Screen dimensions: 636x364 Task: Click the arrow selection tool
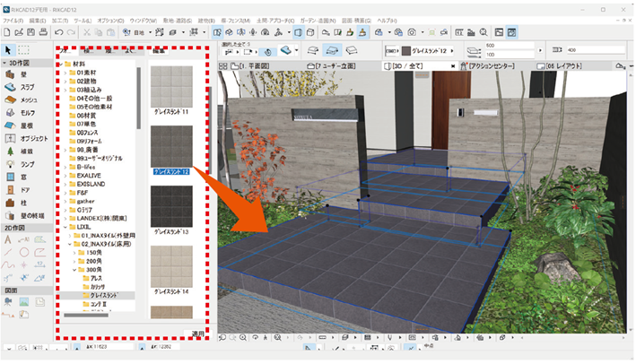click(x=9, y=50)
